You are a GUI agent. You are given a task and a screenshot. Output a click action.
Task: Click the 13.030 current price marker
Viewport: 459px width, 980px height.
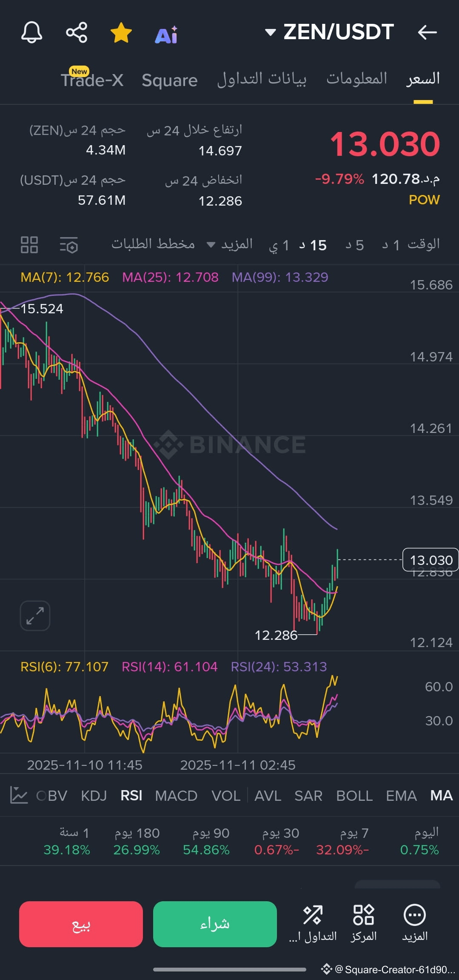[430, 559]
